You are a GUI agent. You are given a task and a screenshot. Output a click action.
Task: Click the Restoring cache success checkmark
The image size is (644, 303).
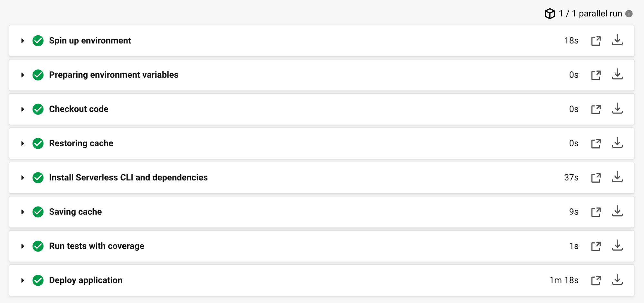(38, 143)
